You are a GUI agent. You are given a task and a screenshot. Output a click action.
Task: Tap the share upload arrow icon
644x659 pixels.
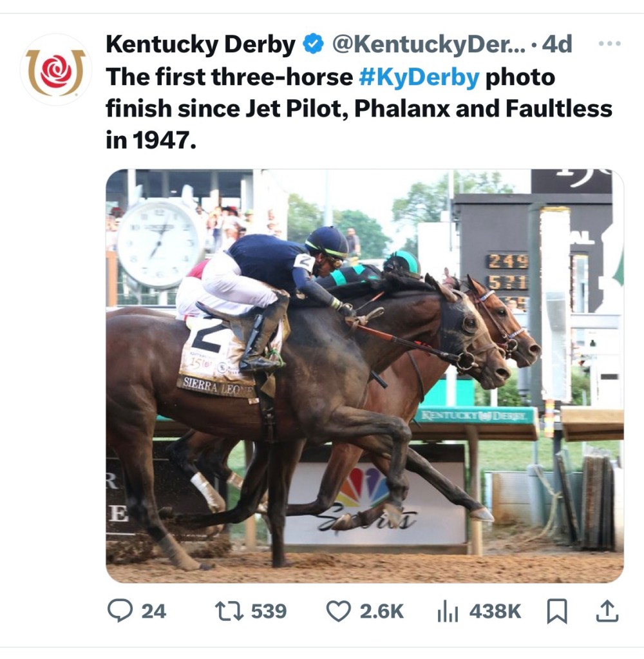click(607, 611)
